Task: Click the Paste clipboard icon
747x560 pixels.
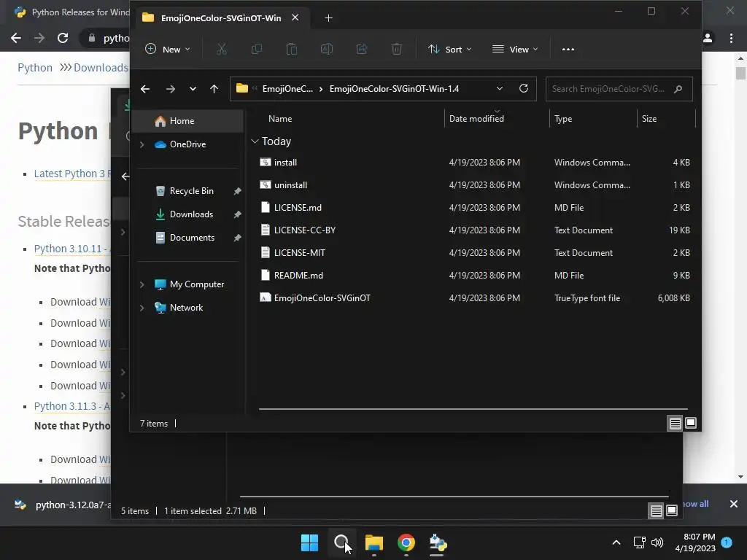Action: [292, 49]
